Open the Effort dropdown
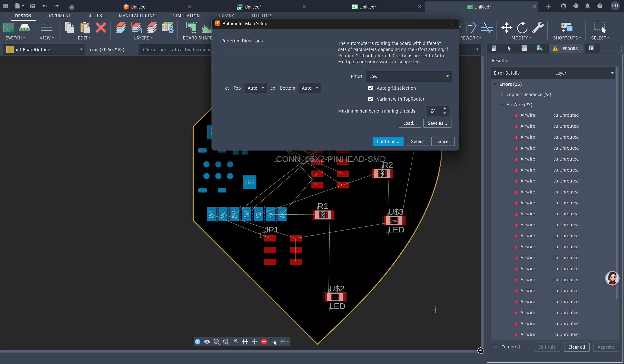This screenshot has width=624, height=364. [408, 76]
